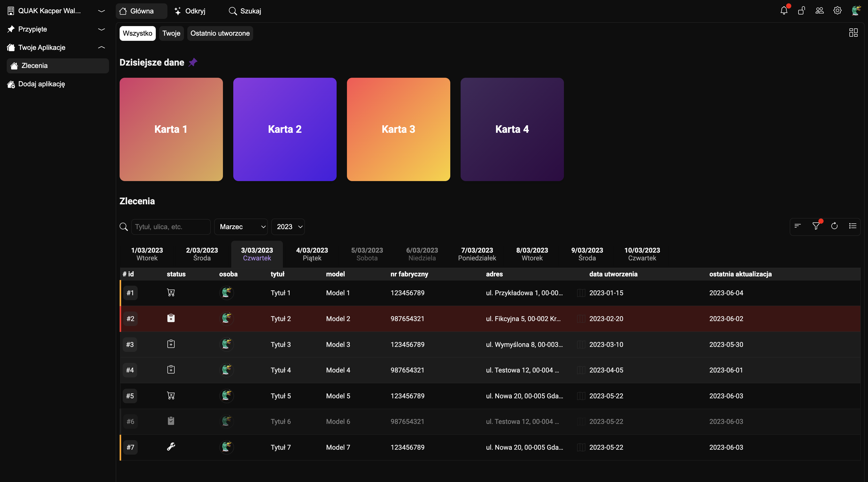Click the shopping cart status in row #1

point(171,293)
